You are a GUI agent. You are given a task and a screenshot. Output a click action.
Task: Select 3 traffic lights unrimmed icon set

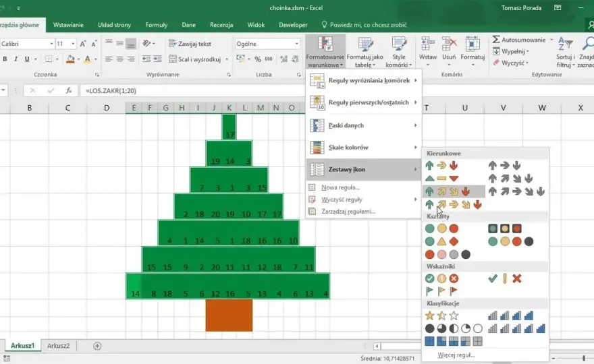coord(441,229)
